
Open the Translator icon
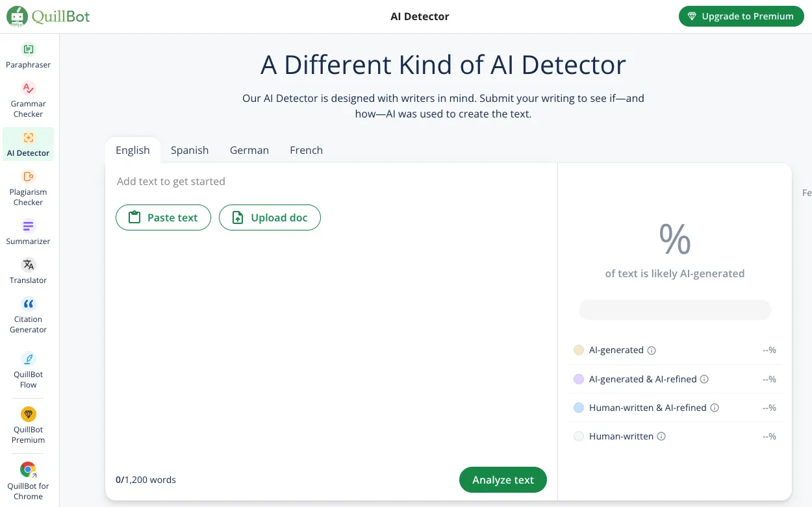point(28,265)
